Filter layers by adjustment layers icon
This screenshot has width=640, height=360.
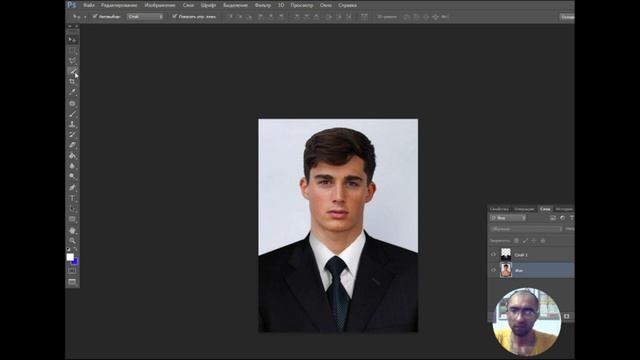(x=562, y=218)
